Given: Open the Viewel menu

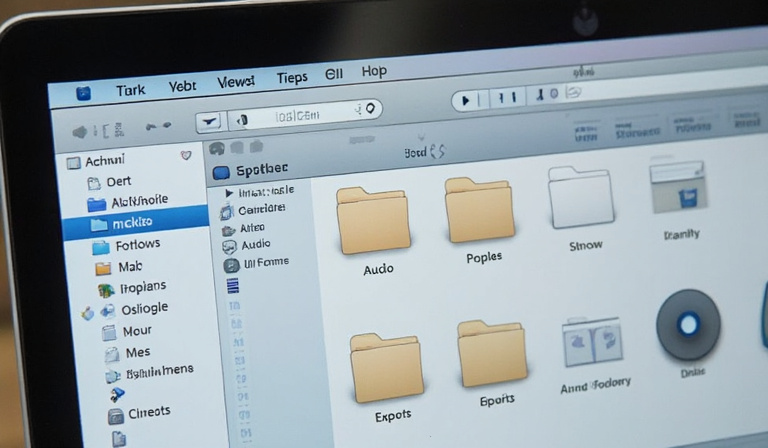Looking at the screenshot, I should pyautogui.click(x=236, y=82).
